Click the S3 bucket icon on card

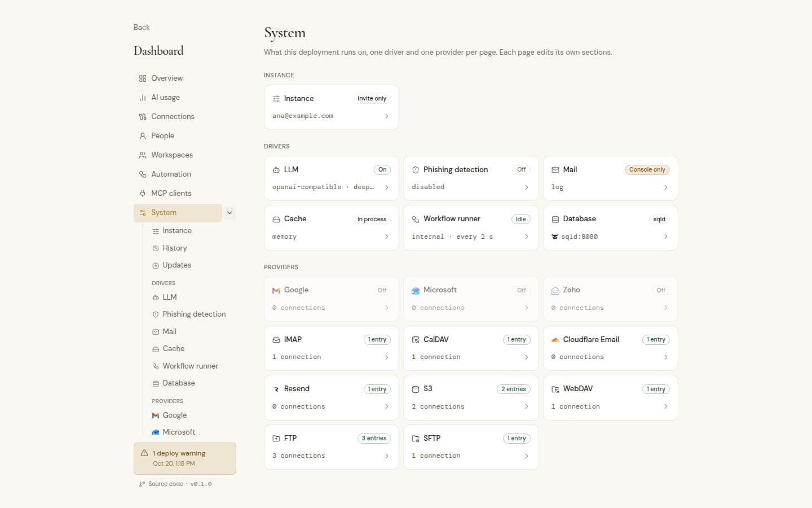[x=416, y=389]
